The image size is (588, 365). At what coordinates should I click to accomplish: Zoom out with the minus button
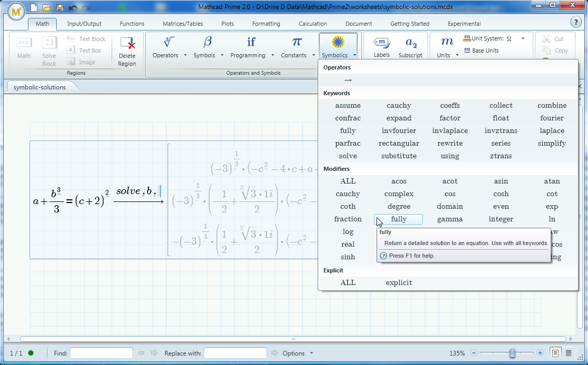(474, 353)
